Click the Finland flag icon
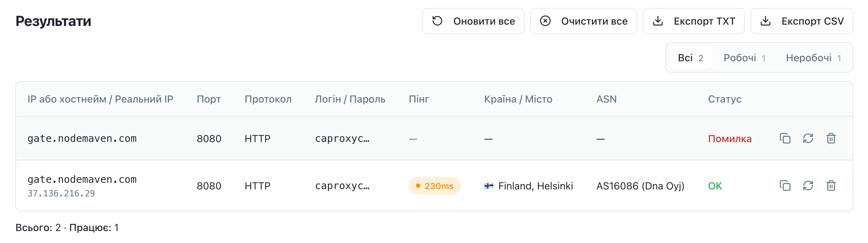This screenshot has height=243, width=868. click(489, 186)
